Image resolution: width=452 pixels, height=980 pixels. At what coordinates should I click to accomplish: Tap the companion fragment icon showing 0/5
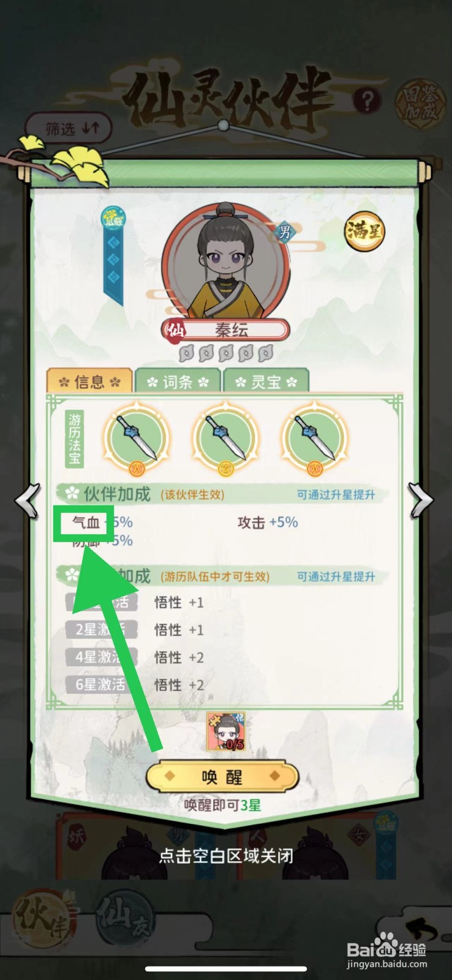pos(226,732)
